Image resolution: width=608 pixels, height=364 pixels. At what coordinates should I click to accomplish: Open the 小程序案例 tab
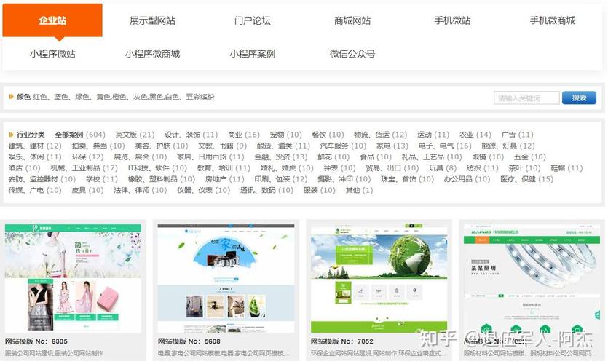tap(253, 53)
